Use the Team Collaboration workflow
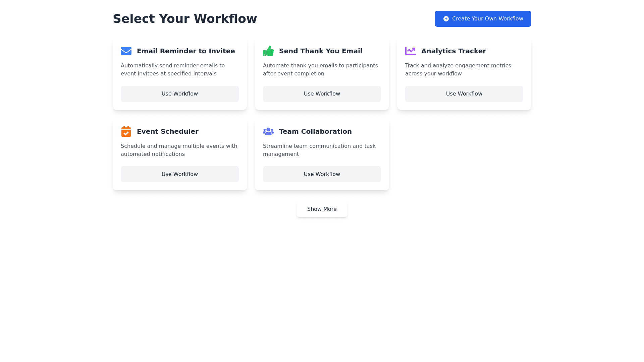Image resolution: width=644 pixels, height=362 pixels. pos(322,174)
